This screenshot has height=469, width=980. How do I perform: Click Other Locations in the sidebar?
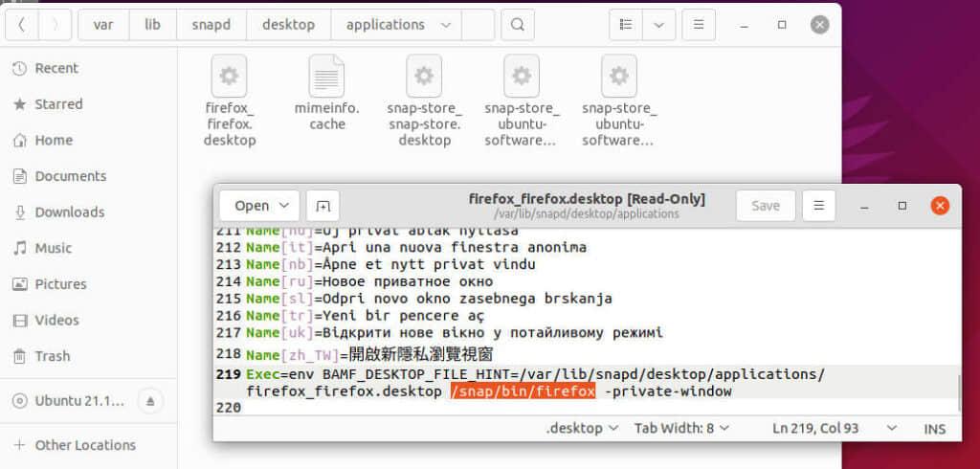tap(85, 445)
